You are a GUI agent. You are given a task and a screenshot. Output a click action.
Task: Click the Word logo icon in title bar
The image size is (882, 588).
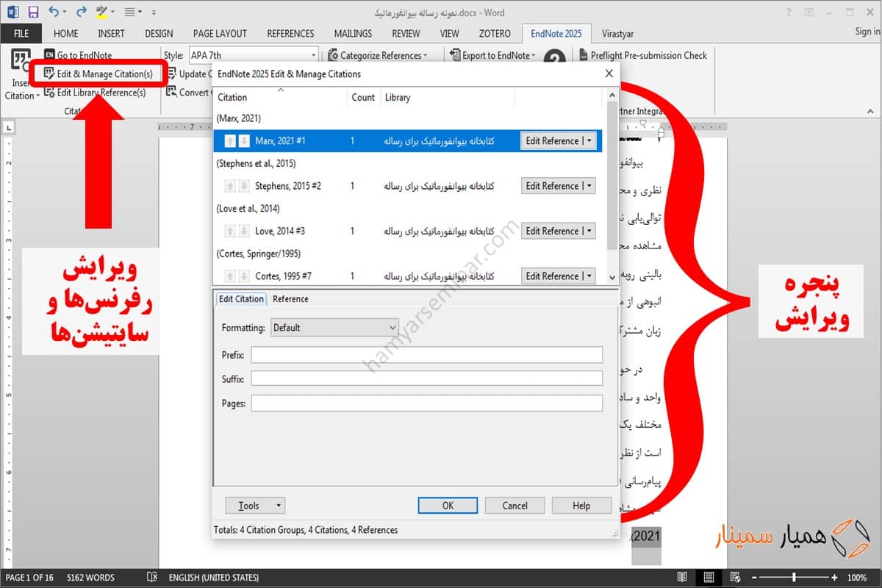tap(12, 12)
